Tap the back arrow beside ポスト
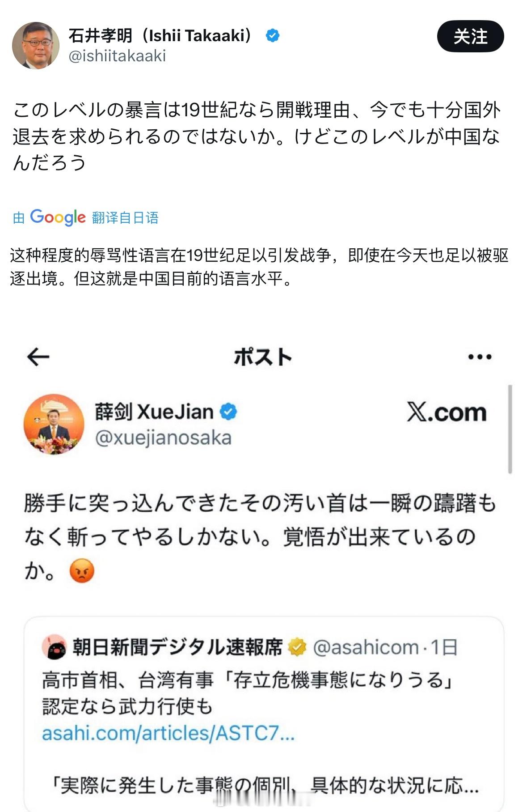Viewport: 527px width, 812px height. click(x=38, y=357)
